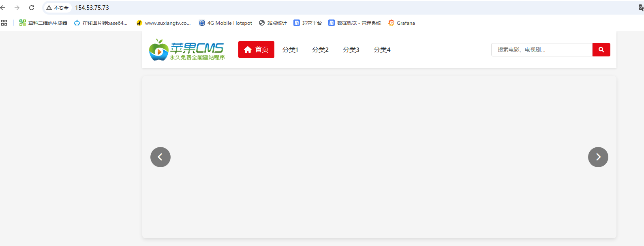Open the 站点统计 bookmark
The image size is (644, 246).
(x=273, y=23)
